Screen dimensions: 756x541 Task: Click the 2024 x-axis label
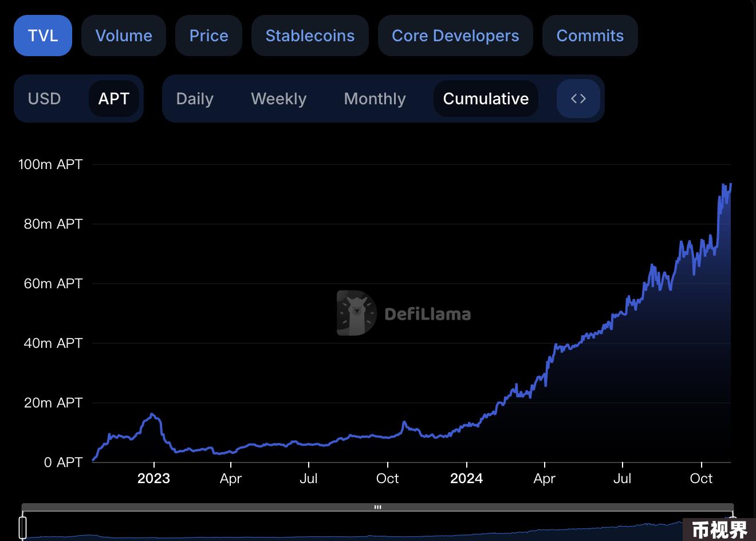(466, 479)
